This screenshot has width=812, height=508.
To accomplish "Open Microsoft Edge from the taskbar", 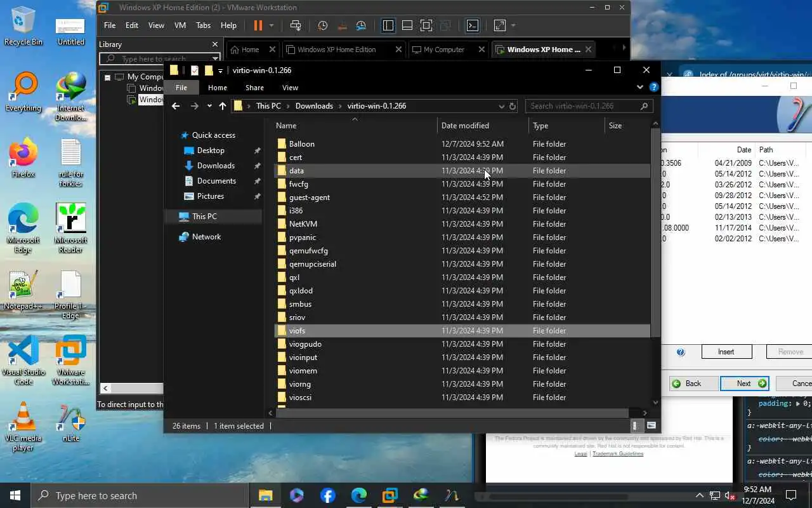I will point(359,495).
